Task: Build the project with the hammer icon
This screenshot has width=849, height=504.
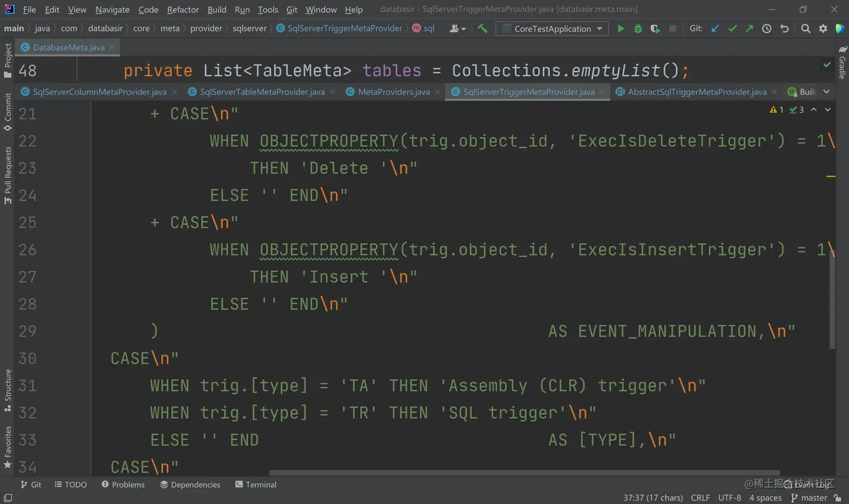Action: [482, 28]
